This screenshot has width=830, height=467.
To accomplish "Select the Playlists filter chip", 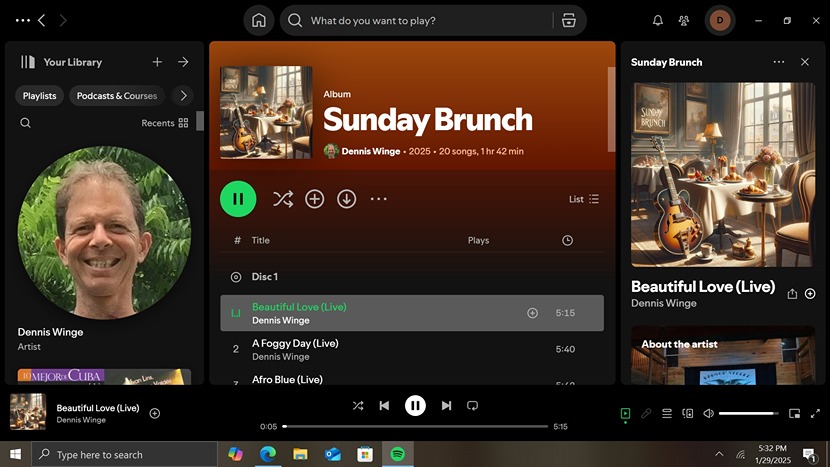I will (40, 96).
